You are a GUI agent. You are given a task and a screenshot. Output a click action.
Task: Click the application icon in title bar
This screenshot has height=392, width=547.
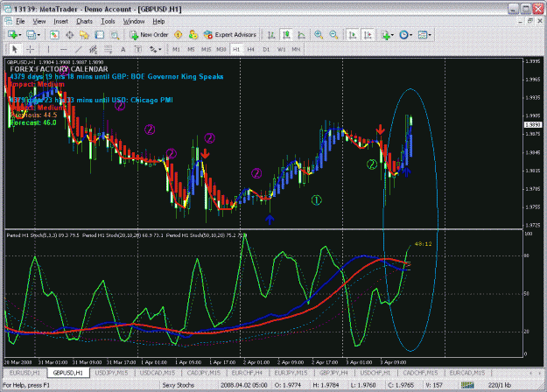pos(7,9)
